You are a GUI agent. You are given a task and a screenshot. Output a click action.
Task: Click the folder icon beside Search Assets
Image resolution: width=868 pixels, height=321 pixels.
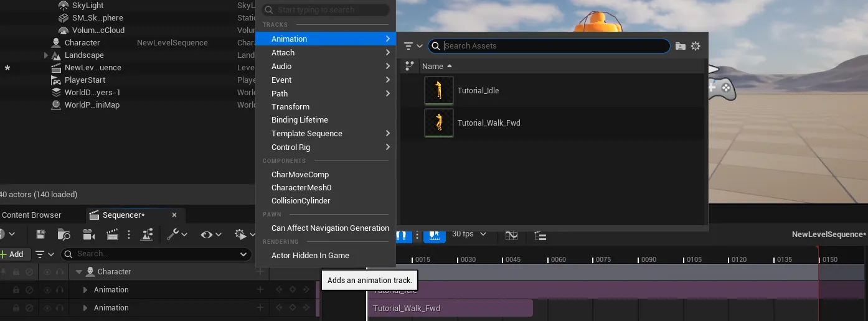pos(681,46)
